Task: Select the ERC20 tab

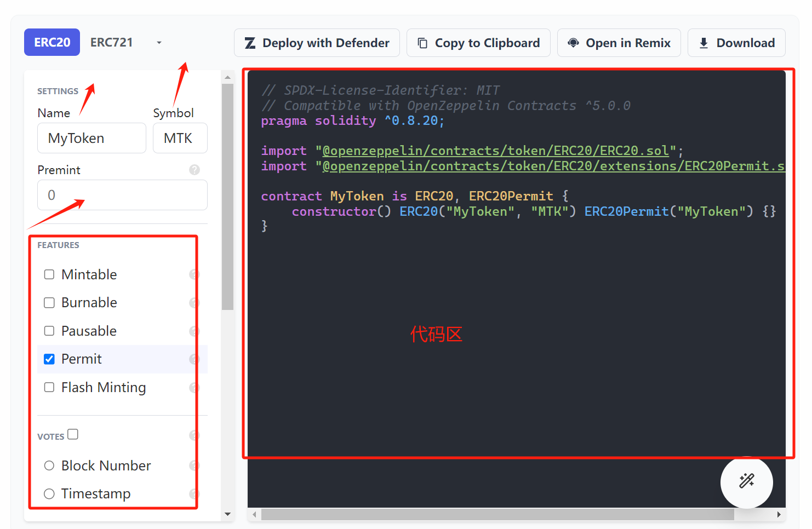Action: click(52, 43)
